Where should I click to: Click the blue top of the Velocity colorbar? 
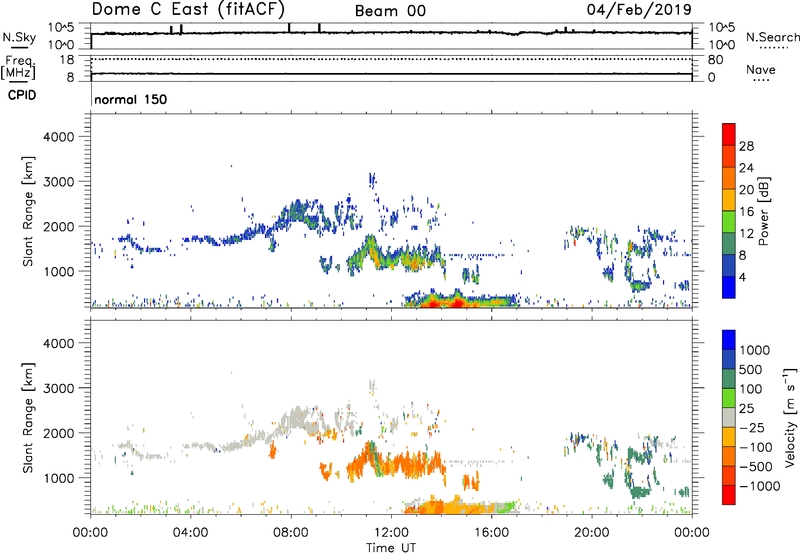(729, 339)
